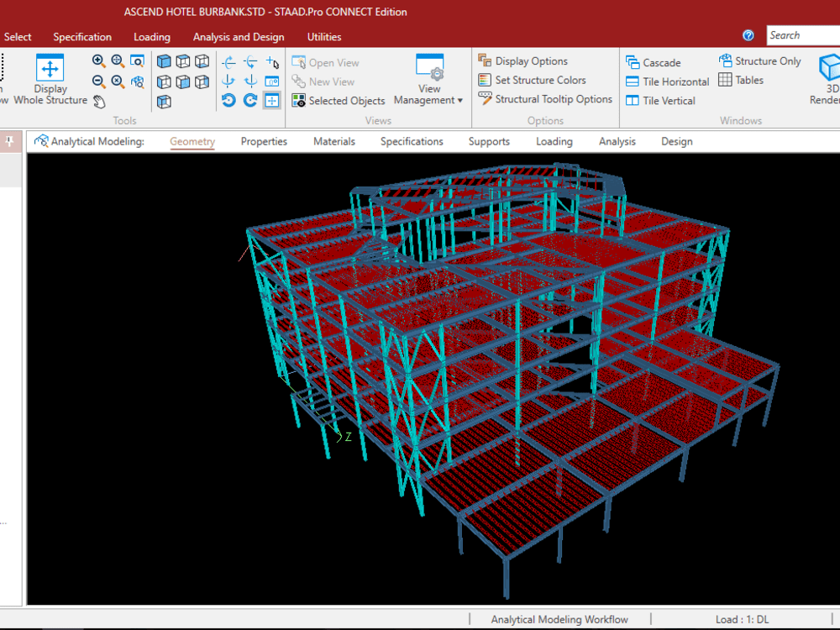840x630 pixels.
Task: Switch to the Design workflow tab
Action: (676, 141)
